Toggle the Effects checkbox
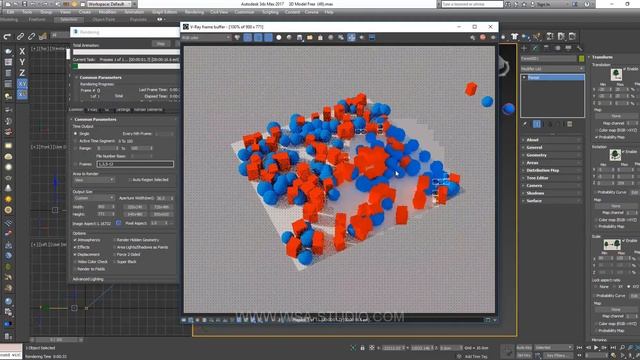640x360 pixels. click(75, 247)
